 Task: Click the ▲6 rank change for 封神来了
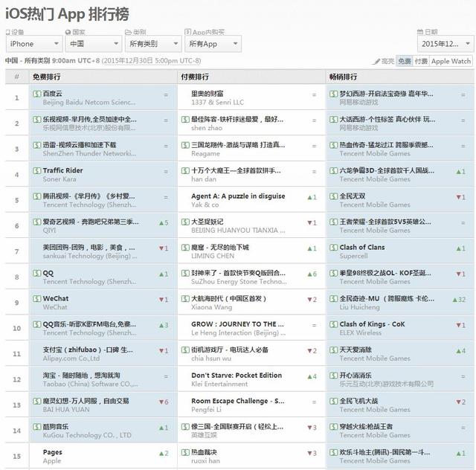[312, 274]
